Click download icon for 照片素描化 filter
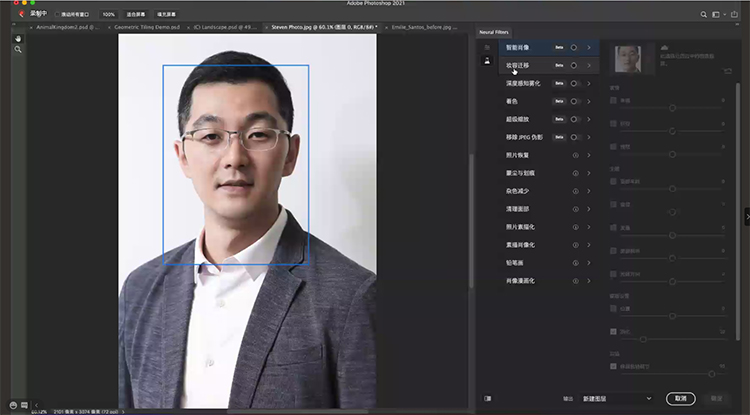Image resolution: width=750 pixels, height=415 pixels. click(x=575, y=227)
